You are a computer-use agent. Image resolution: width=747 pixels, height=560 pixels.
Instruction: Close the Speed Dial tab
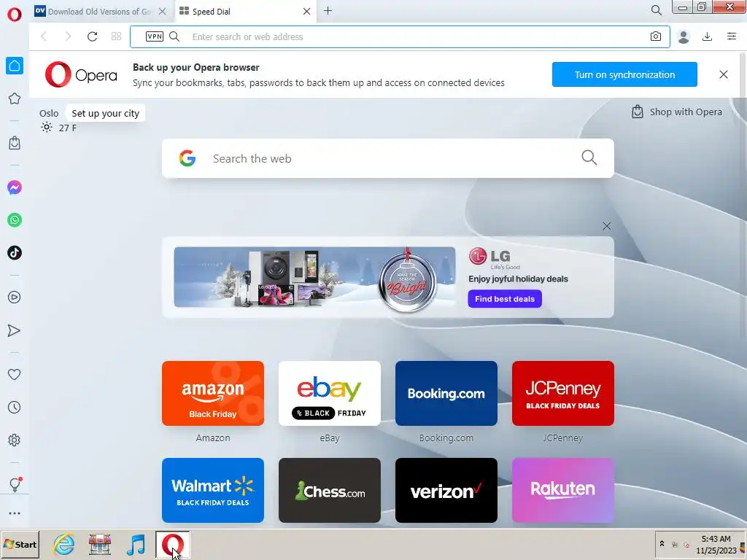pos(307,12)
